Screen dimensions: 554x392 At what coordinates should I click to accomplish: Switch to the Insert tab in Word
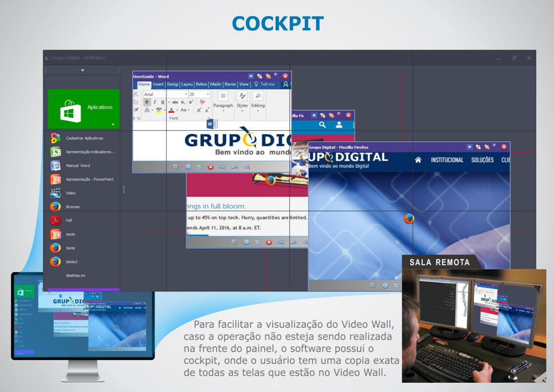[x=158, y=84]
